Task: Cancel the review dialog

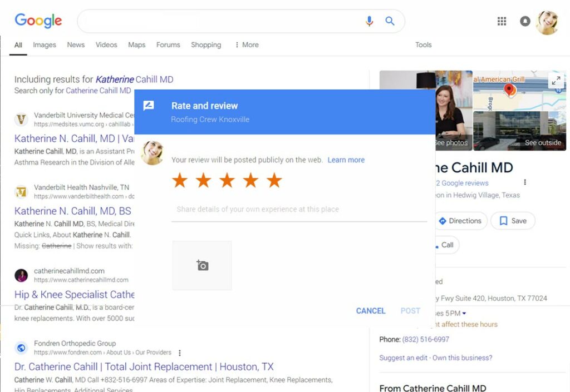Action: pos(370,311)
